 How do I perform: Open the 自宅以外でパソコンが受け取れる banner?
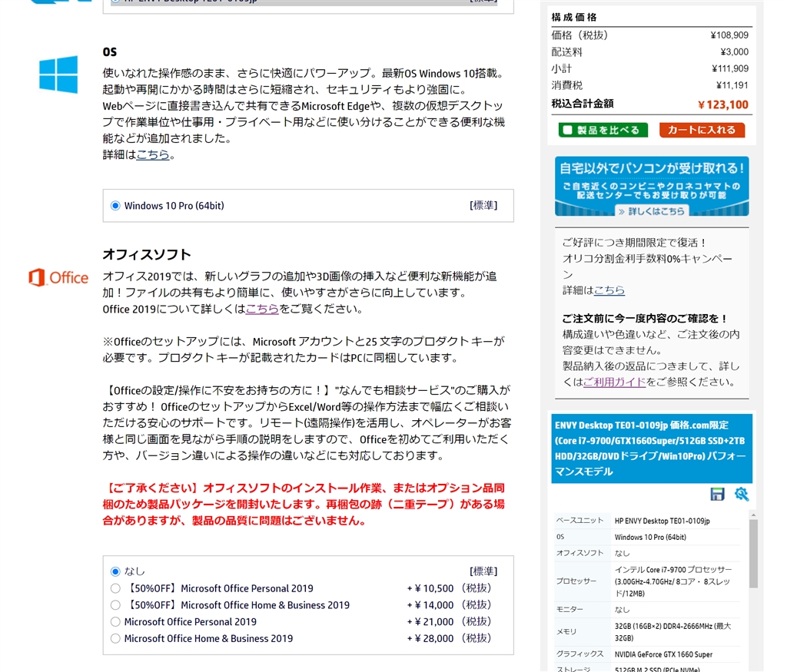click(x=652, y=186)
